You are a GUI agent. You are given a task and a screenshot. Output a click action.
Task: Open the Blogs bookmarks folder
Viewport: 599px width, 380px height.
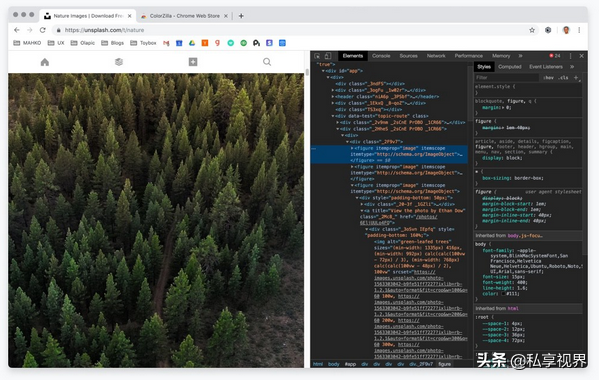click(112, 43)
